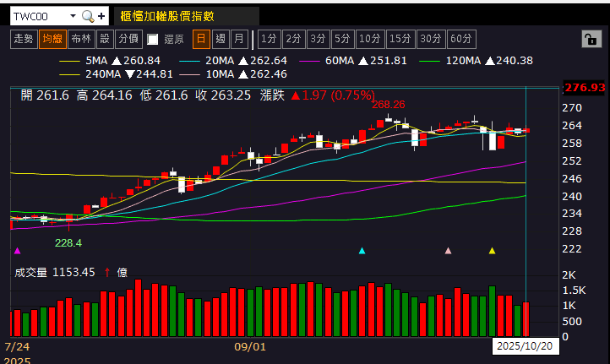Viewport: 610px width, 364px height.
Task: Select the 布林 Bollinger tab
Action: click(x=81, y=39)
